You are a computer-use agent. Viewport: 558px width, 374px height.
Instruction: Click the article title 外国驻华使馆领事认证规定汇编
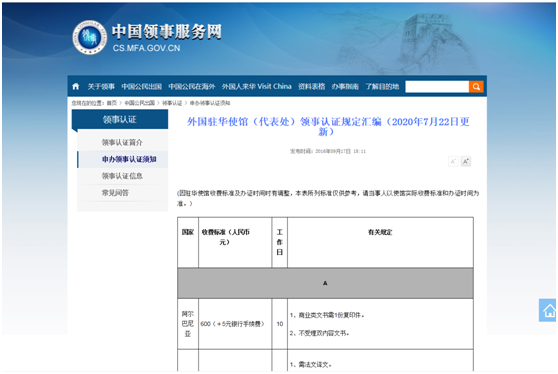coord(328,127)
